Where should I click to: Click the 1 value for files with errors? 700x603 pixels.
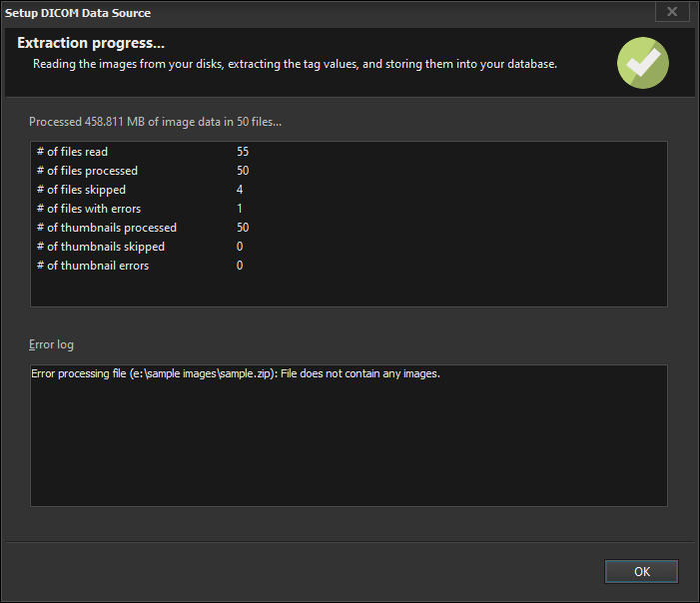point(240,209)
